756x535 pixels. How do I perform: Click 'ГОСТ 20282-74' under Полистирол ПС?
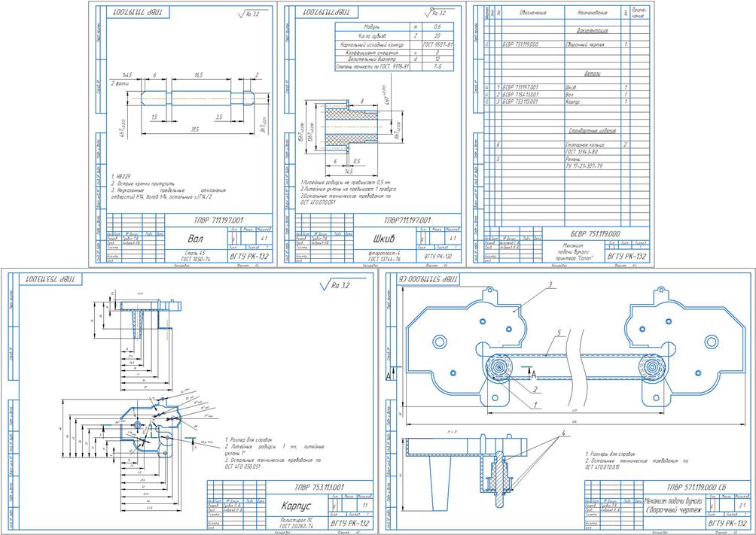296,527
